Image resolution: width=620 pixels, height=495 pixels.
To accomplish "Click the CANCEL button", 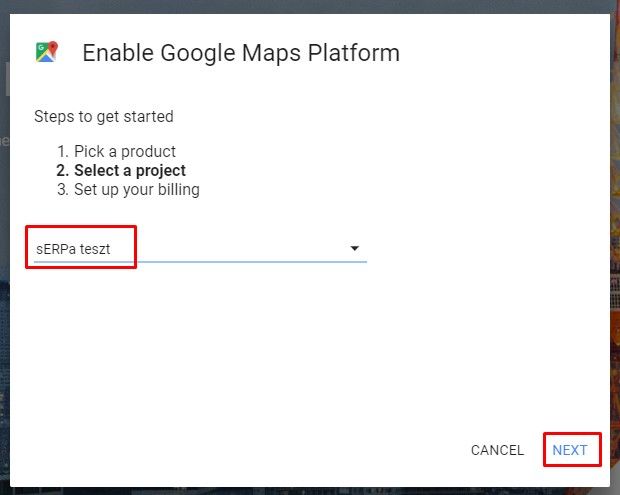I will point(497,450).
